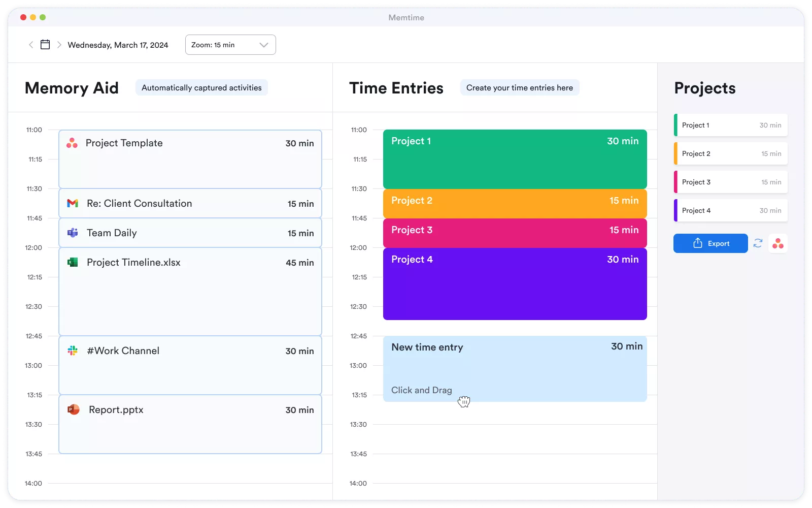The height and width of the screenshot is (508, 812).
Task: Select Project 2 in Projects list
Action: [731, 153]
